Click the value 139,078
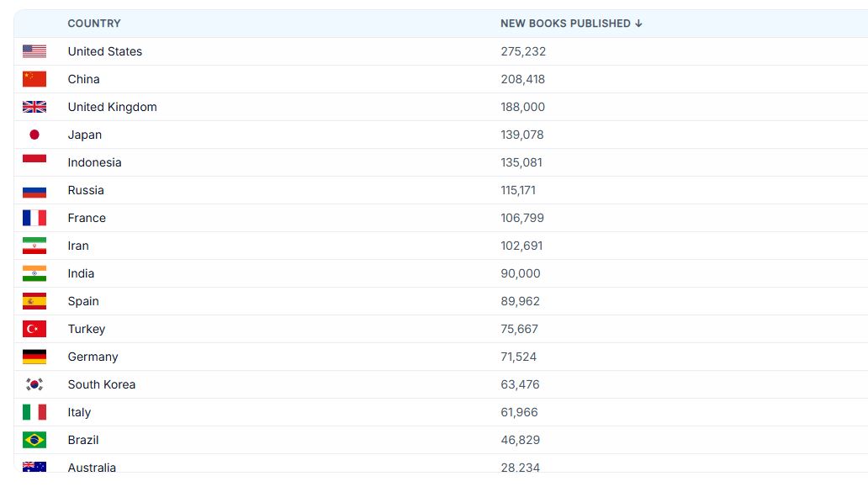This screenshot has width=868, height=492. [522, 135]
